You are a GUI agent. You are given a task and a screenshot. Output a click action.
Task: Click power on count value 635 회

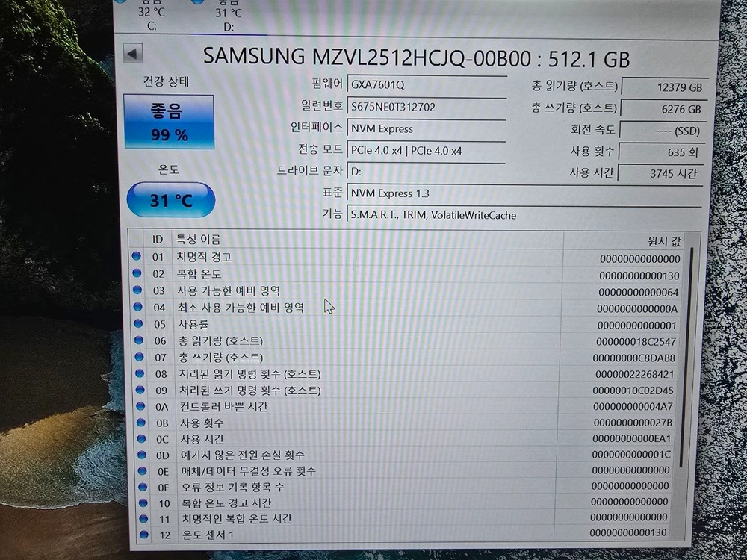click(x=661, y=152)
